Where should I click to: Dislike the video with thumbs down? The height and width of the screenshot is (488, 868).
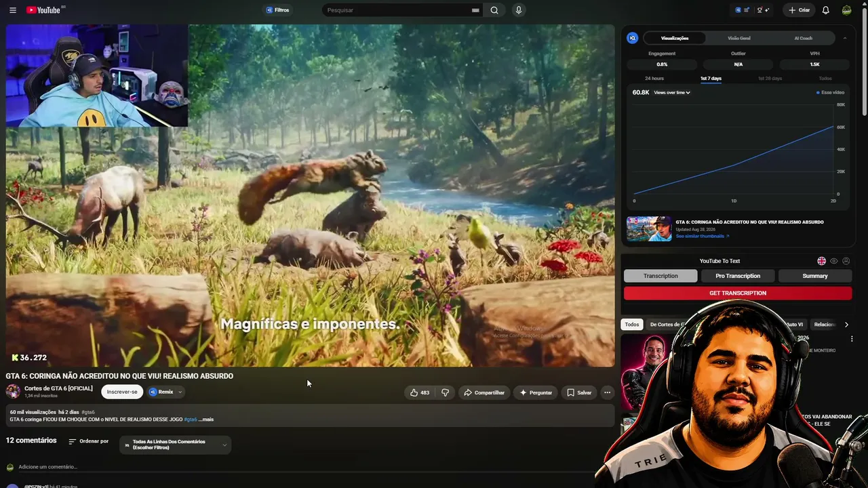click(446, 392)
